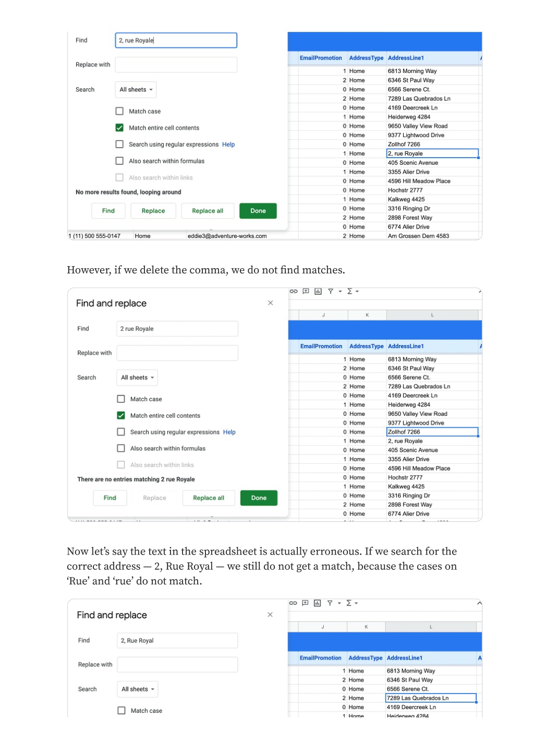The width and height of the screenshot is (534, 756).
Task: Click filter funnel icon in middle screenshot toolbar
Action: [x=331, y=291]
